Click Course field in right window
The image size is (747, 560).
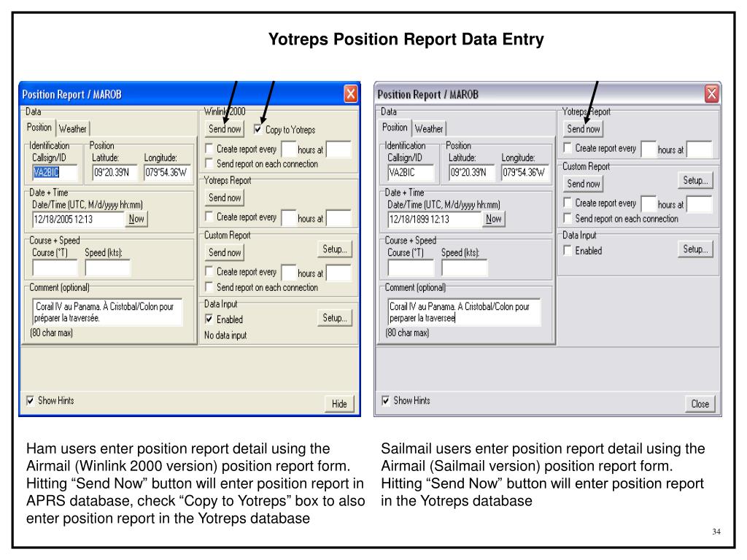tap(411, 268)
